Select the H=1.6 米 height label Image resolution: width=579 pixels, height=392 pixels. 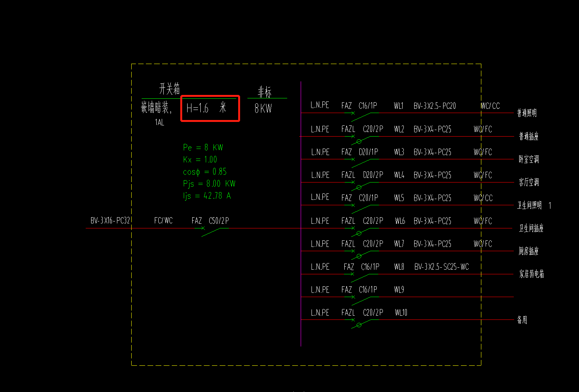click(x=206, y=108)
